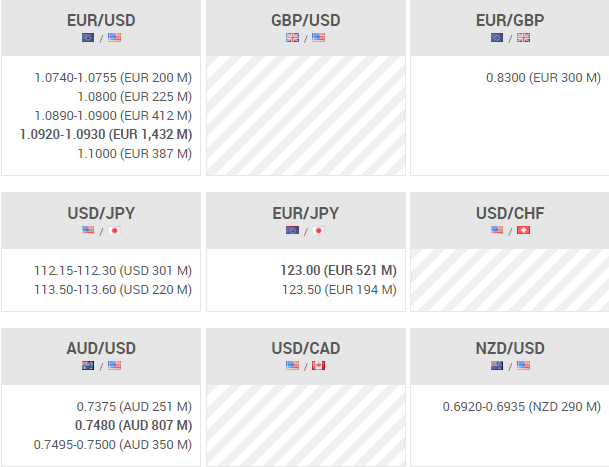The image size is (609, 467).
Task: Click the Canadian flag under USD/CAD heading
Action: pyautogui.click(x=319, y=366)
